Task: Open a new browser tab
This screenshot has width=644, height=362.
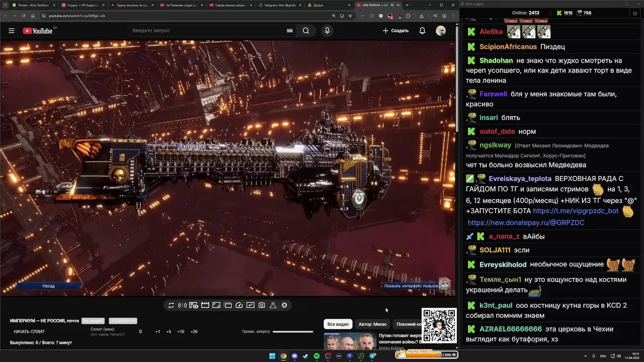Action: click(407, 5)
